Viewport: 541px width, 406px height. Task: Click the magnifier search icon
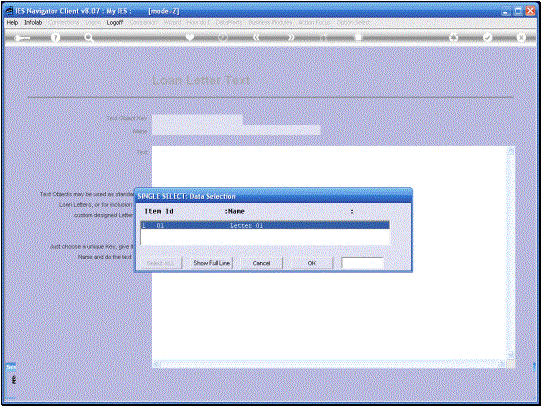click(89, 38)
